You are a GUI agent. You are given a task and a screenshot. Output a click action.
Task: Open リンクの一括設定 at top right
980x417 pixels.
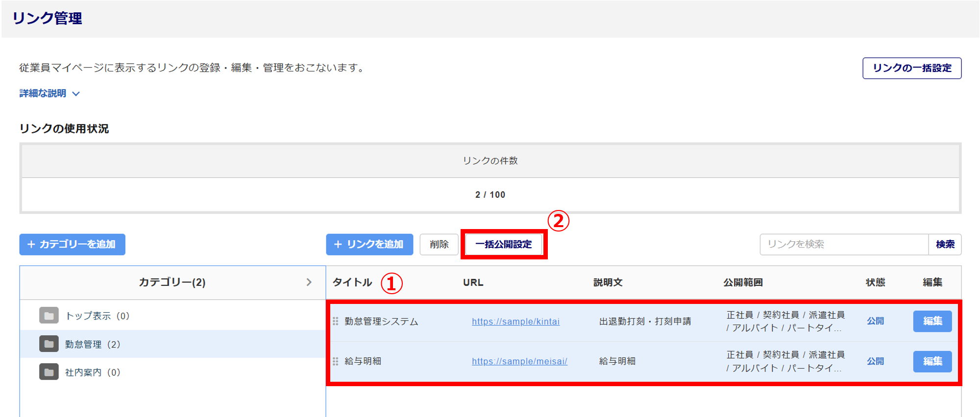click(911, 68)
